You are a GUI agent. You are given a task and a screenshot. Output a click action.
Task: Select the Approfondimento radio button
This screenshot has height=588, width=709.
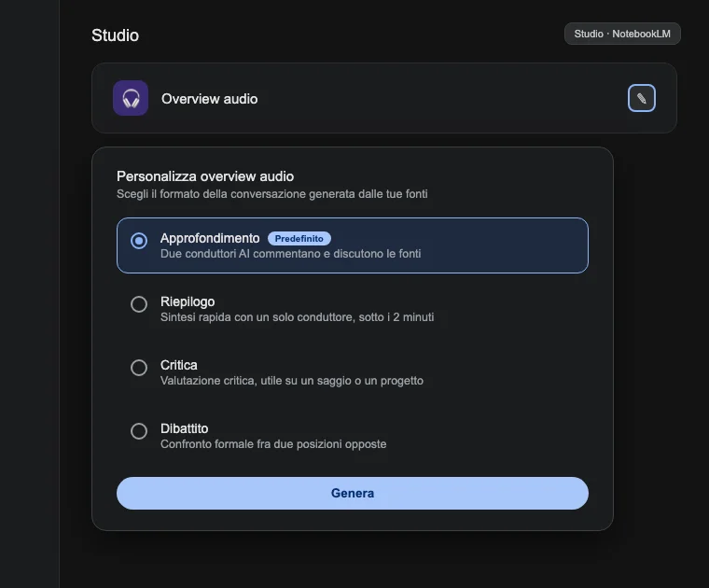[139, 241]
